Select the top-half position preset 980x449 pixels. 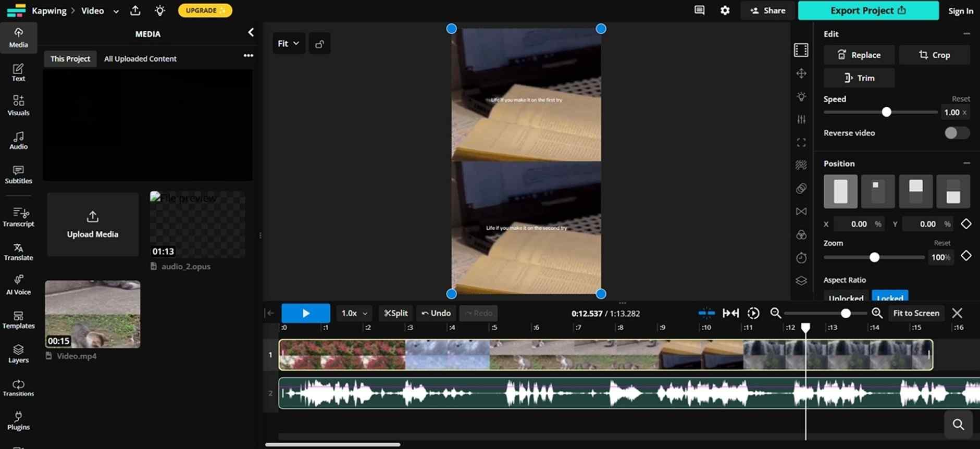(x=916, y=191)
